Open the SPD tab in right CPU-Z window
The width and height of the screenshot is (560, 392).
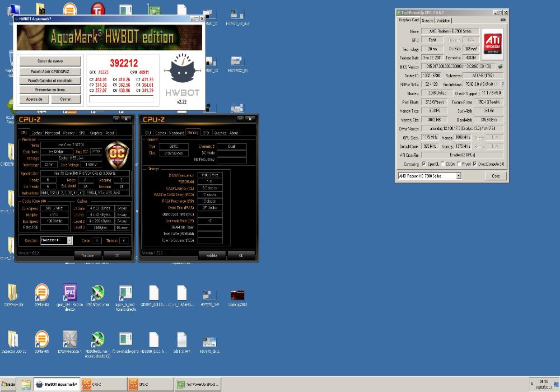click(x=206, y=133)
